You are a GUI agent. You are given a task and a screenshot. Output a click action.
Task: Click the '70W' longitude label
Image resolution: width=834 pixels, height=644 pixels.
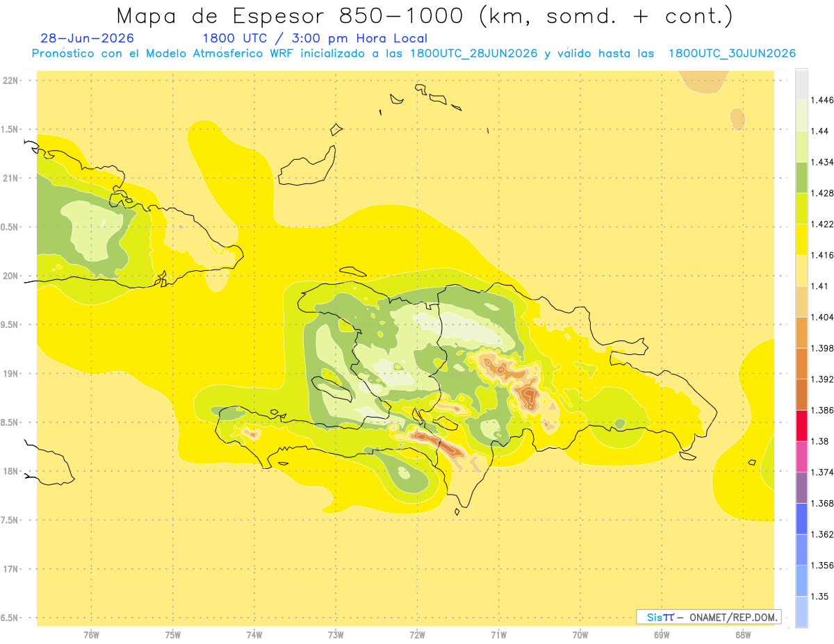(580, 636)
